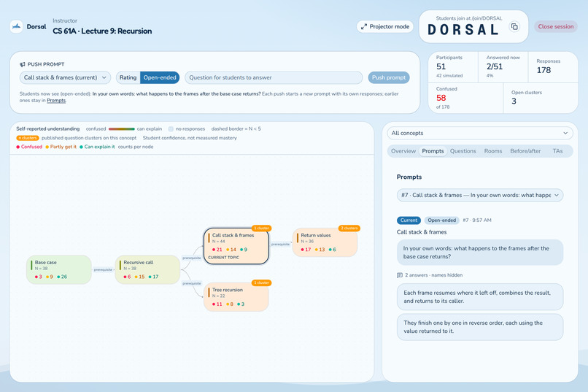The width and height of the screenshot is (588, 392).
Task: Click the 1 cluster badge on Tree recursion
Action: (262, 283)
